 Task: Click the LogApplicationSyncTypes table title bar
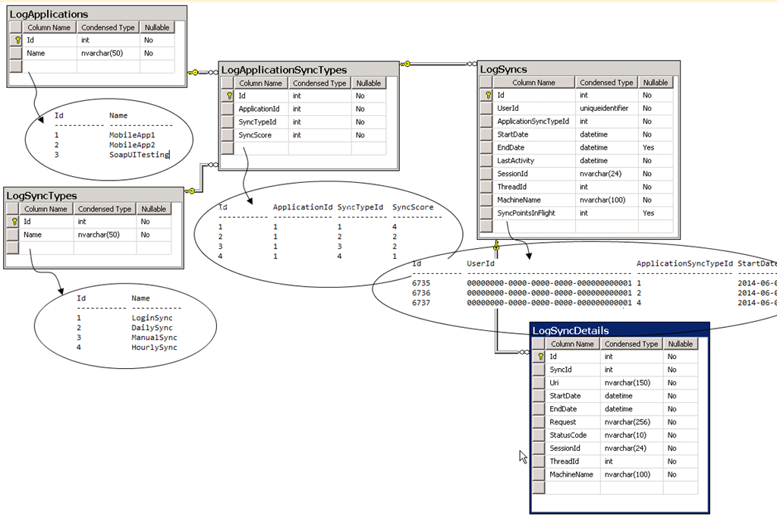click(x=309, y=70)
